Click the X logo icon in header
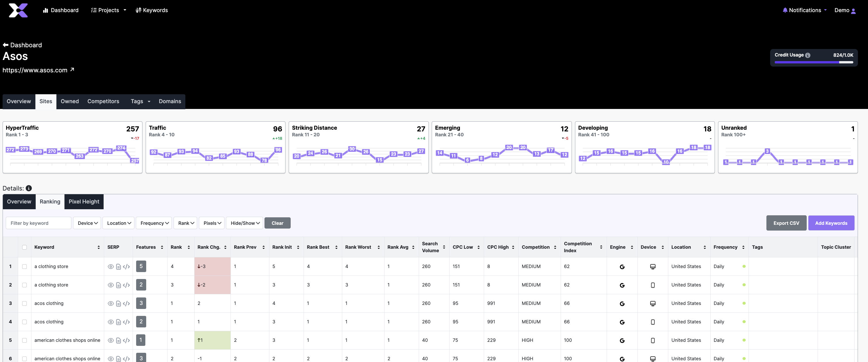The height and width of the screenshot is (362, 868). click(x=18, y=10)
